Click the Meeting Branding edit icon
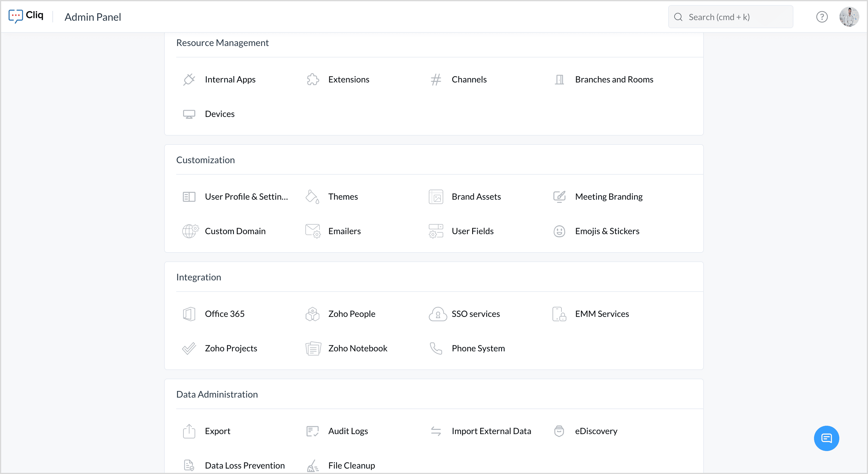This screenshot has width=868, height=474. point(559,197)
